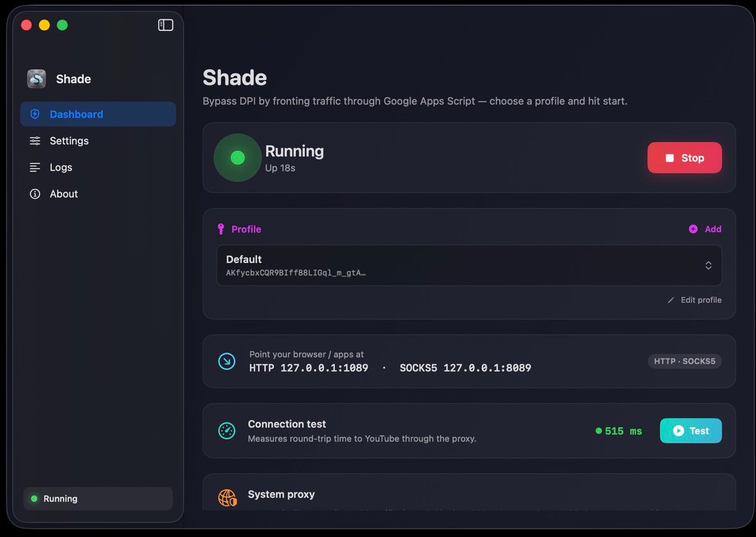Viewport: 756px width, 537px height.
Task: Open the Settings menu item
Action: click(98, 141)
